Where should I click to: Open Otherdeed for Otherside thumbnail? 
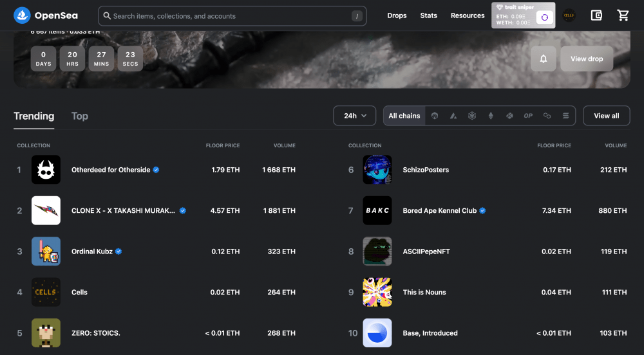46,169
